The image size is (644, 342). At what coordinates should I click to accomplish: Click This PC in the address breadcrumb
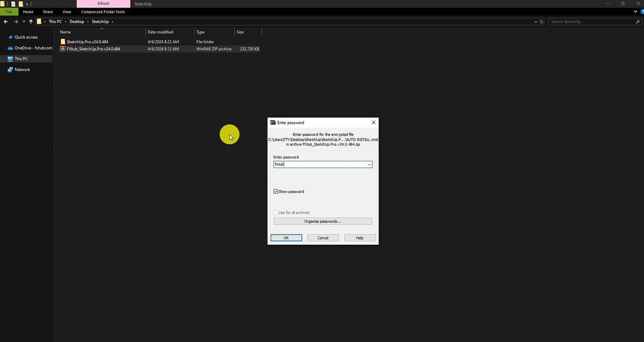55,21
